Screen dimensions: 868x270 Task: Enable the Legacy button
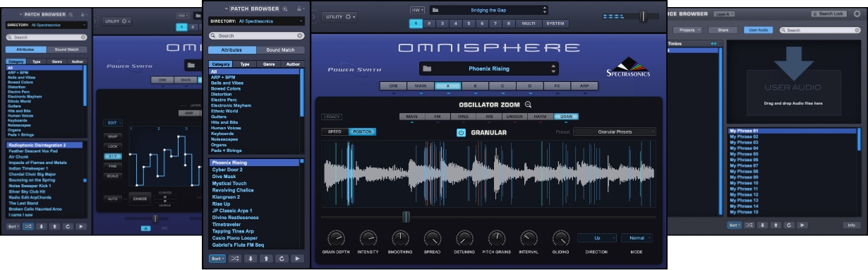coord(332,117)
